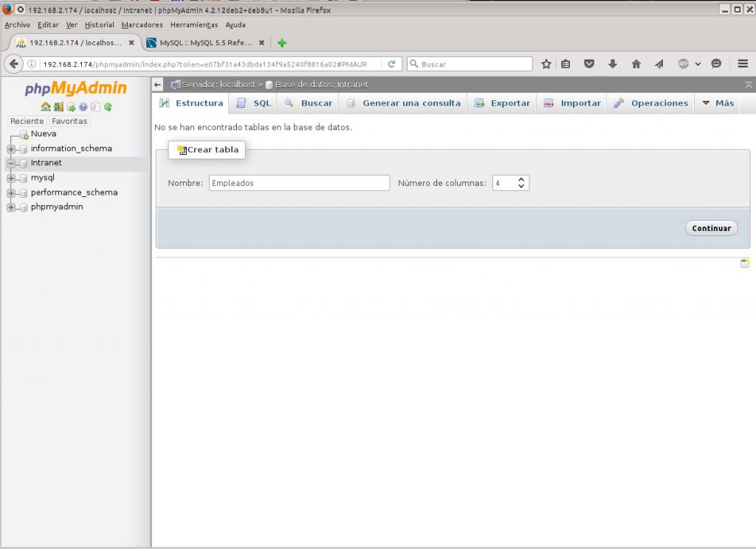756x549 pixels.
Task: Select the performance_schema database
Action: click(x=75, y=193)
